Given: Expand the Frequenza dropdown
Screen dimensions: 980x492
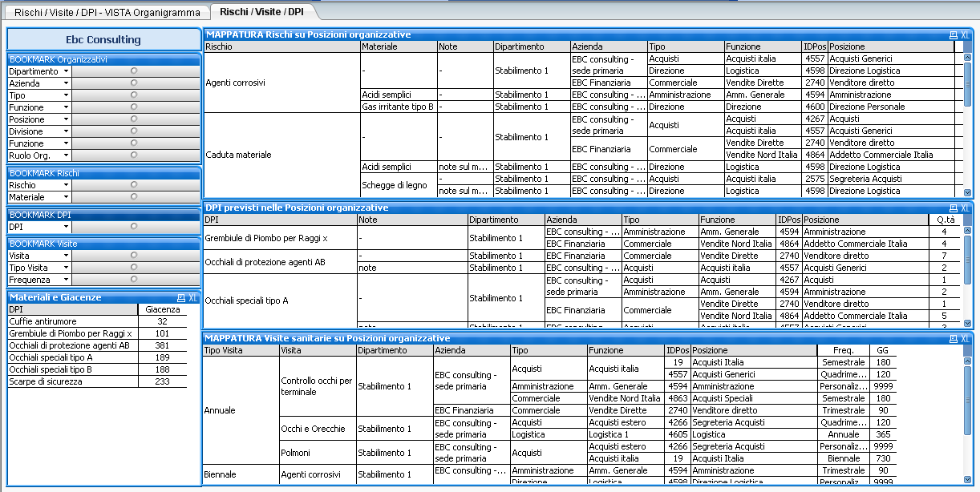Looking at the screenshot, I should tap(66, 280).
